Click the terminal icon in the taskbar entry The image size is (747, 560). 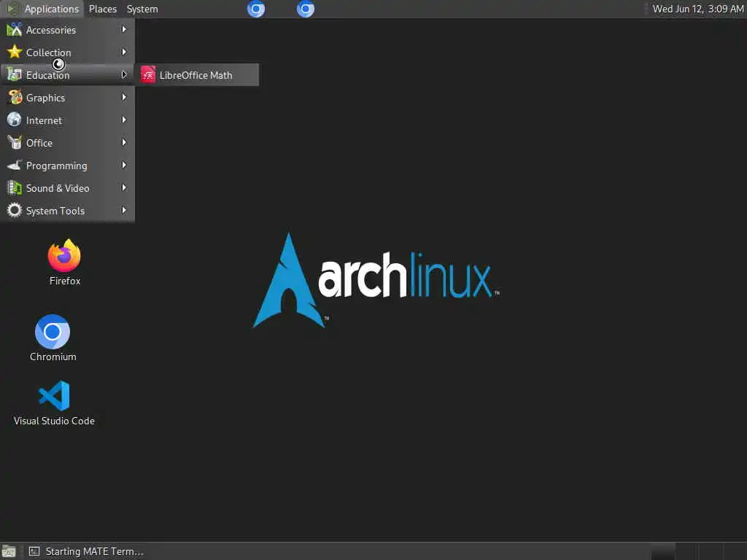34,551
